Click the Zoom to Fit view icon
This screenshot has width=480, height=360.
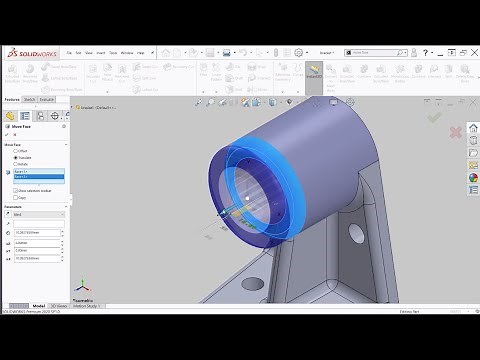[199, 102]
